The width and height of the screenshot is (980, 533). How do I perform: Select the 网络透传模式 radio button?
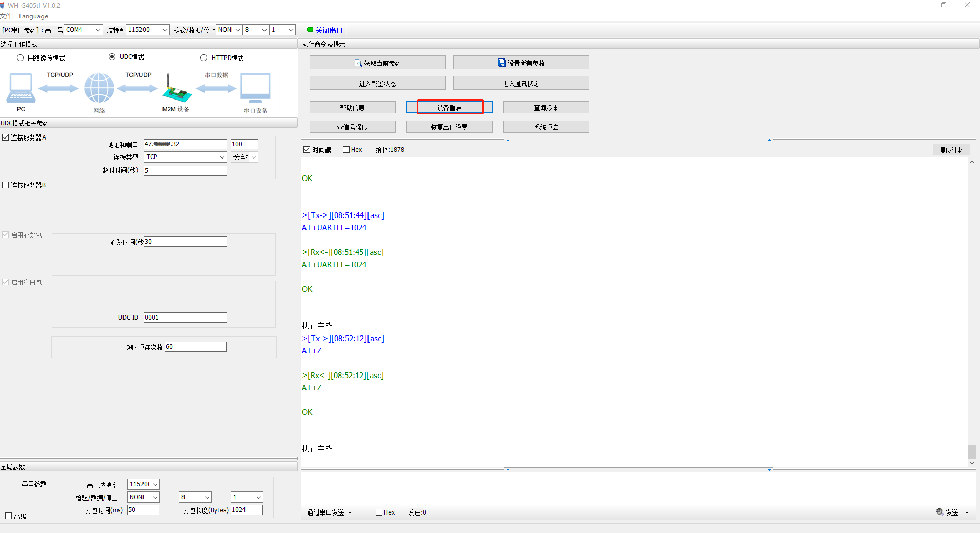coord(21,58)
